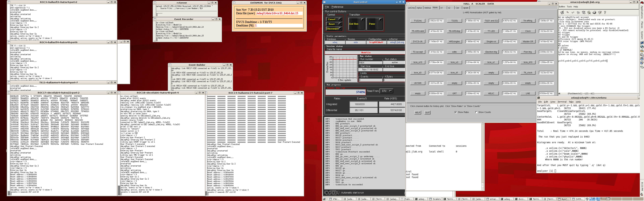Click the Run number field showing 8464
The height and width of the screenshot is (201, 644).
tap(370, 63)
